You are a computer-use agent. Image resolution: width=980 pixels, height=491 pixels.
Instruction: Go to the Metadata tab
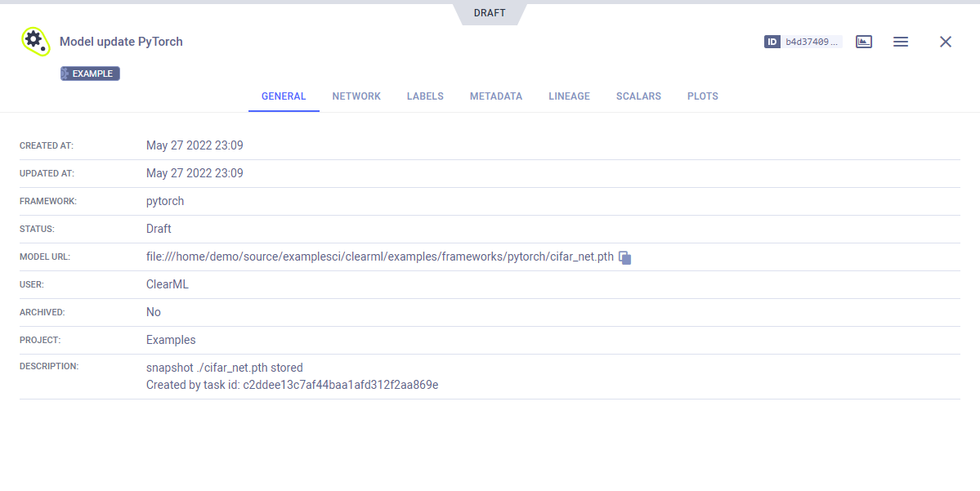click(496, 96)
